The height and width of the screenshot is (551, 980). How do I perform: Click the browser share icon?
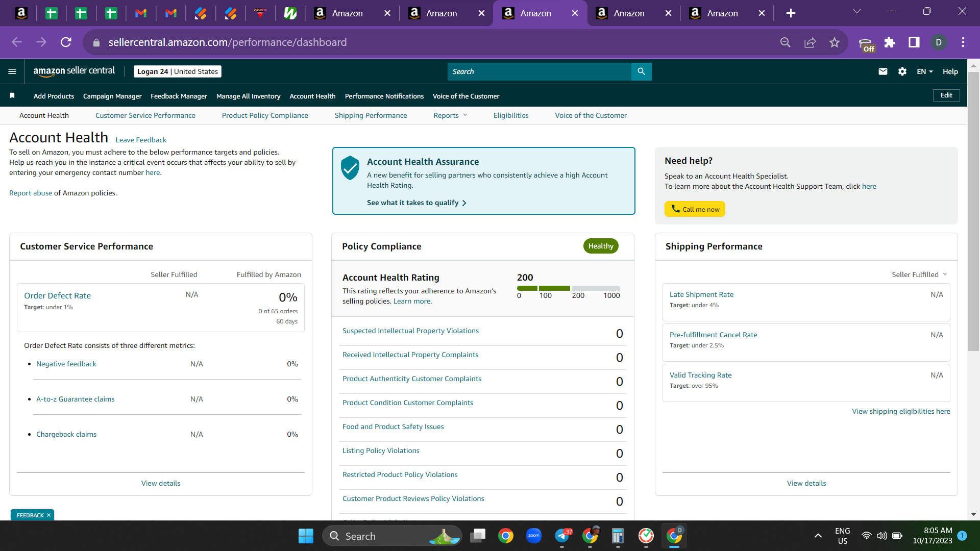pyautogui.click(x=810, y=42)
